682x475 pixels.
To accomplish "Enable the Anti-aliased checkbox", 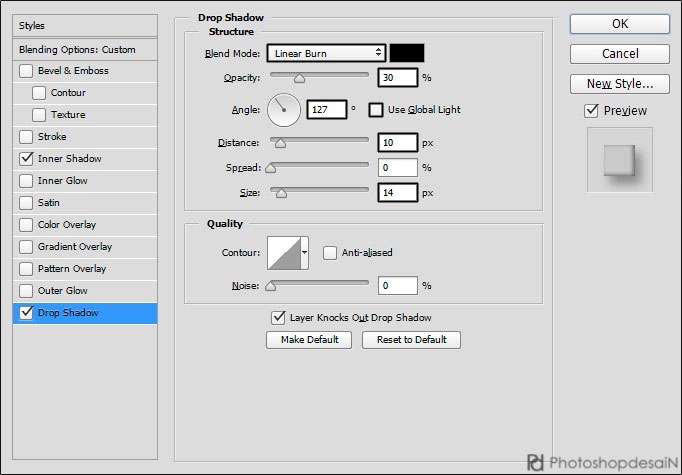I will (330, 253).
